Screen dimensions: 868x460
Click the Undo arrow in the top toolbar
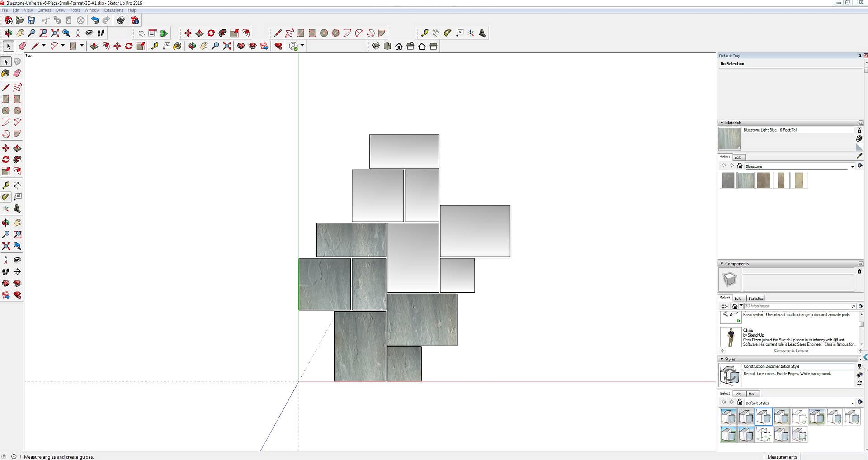click(x=94, y=20)
